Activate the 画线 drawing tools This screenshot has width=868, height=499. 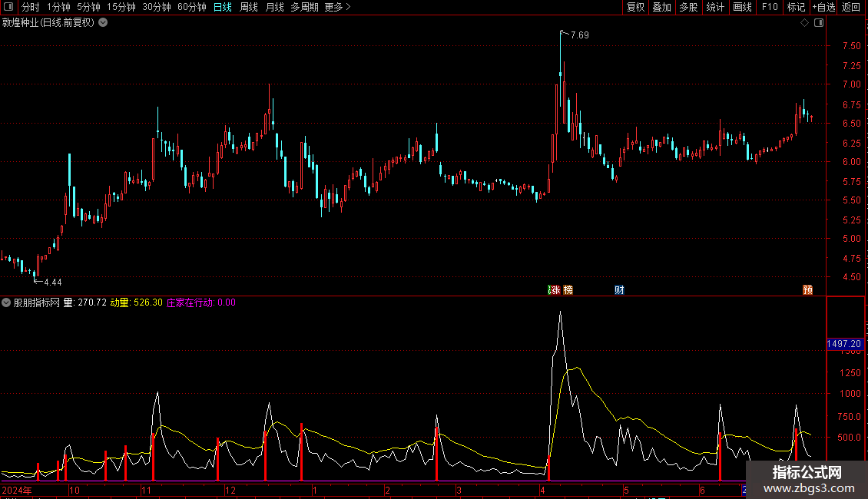coord(742,7)
